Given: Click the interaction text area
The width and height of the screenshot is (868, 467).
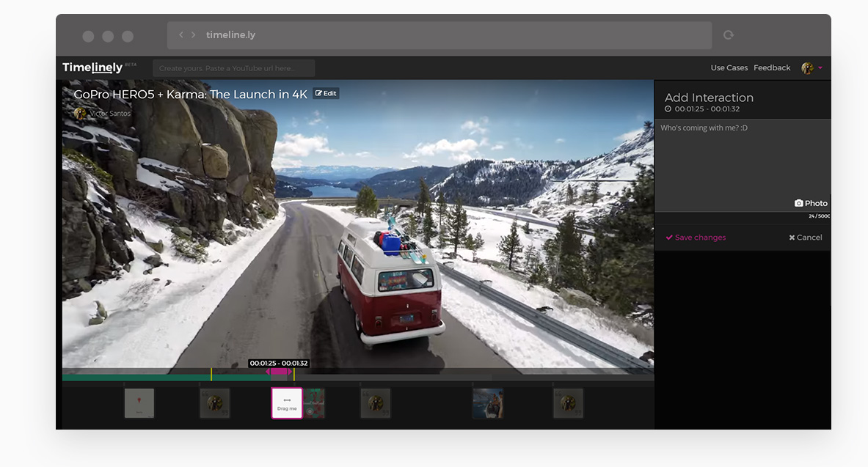Looking at the screenshot, I should tap(741, 161).
